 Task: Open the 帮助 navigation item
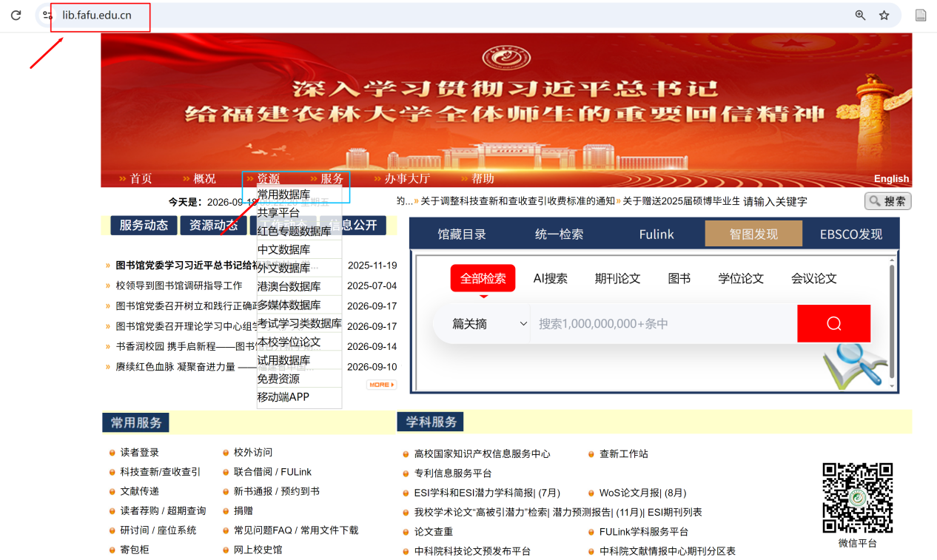click(x=483, y=178)
